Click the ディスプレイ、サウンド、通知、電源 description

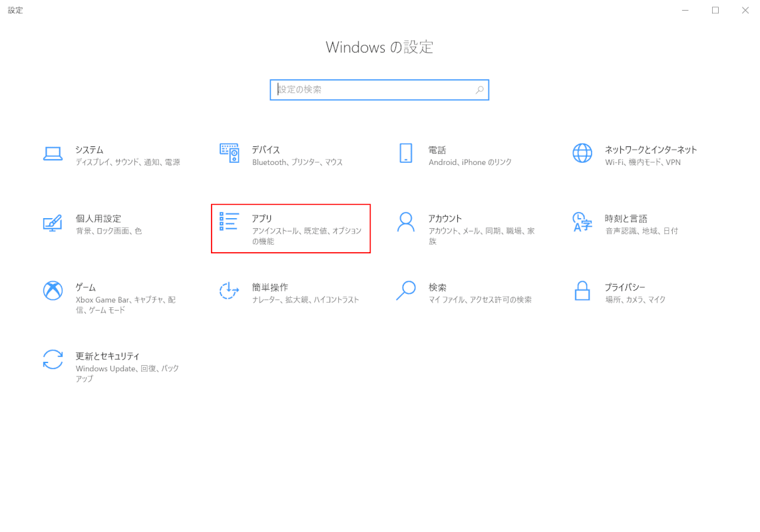click(x=128, y=162)
